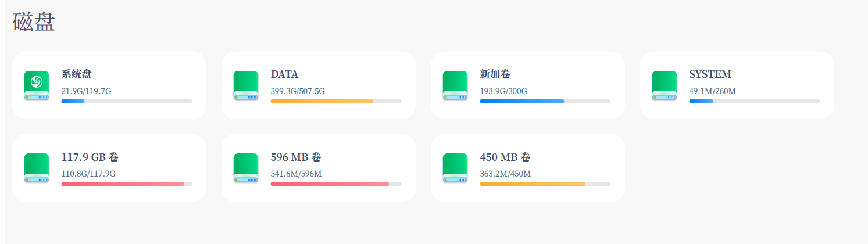Click the 21.9G/119.7G usage text
Screen dimensions: 868x244
tap(86, 91)
